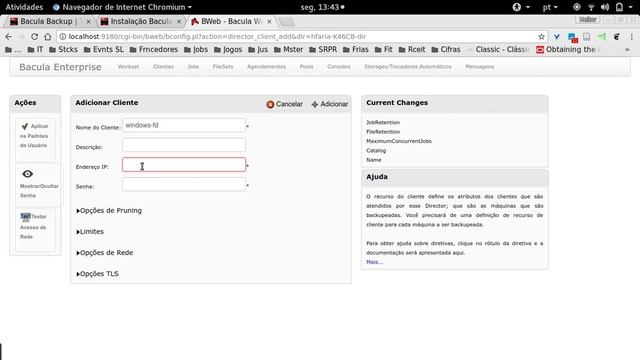
Task: Close the BWeb - Bacula tab
Action: [x=269, y=22]
